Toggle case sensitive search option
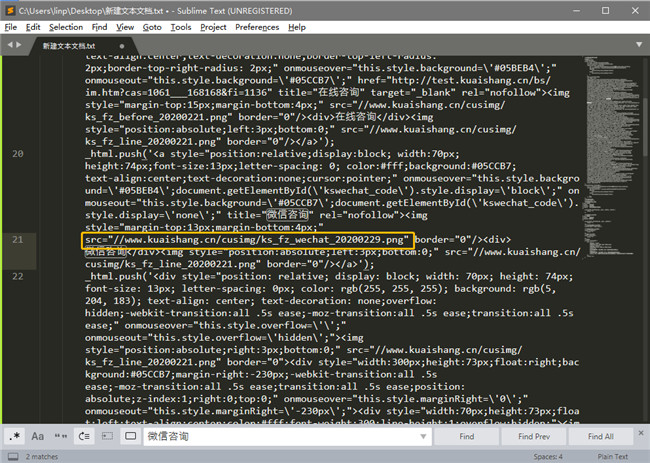Image resolution: width=650 pixels, height=463 pixels. point(37,437)
